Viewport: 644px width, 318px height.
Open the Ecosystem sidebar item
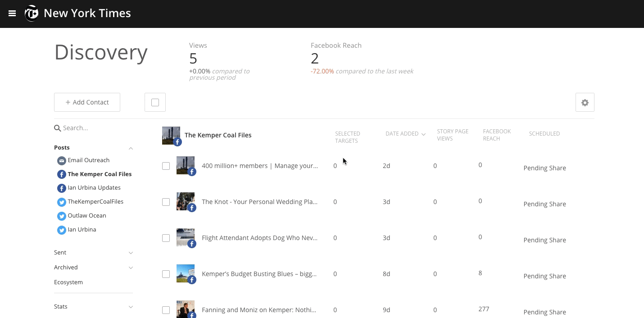68,282
